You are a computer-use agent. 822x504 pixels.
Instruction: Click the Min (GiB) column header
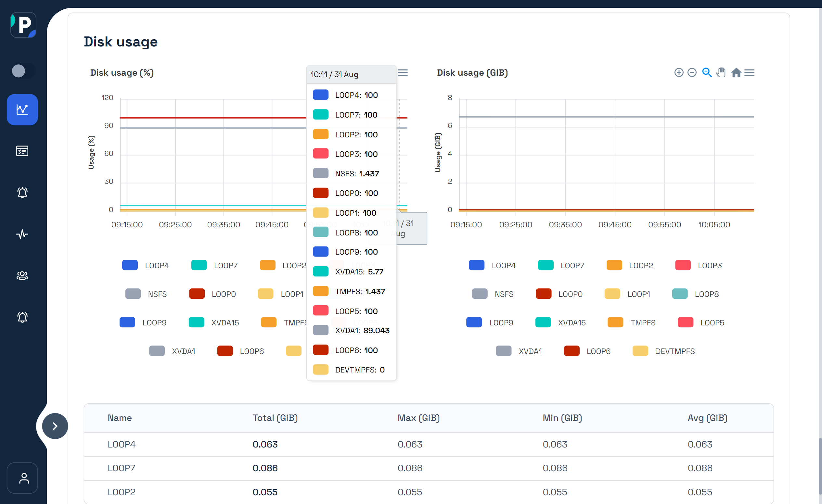tap(562, 418)
